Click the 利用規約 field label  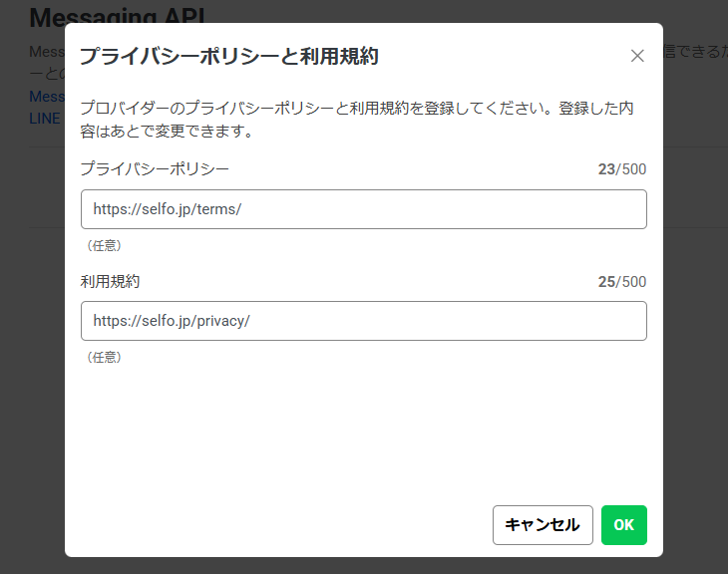click(110, 281)
